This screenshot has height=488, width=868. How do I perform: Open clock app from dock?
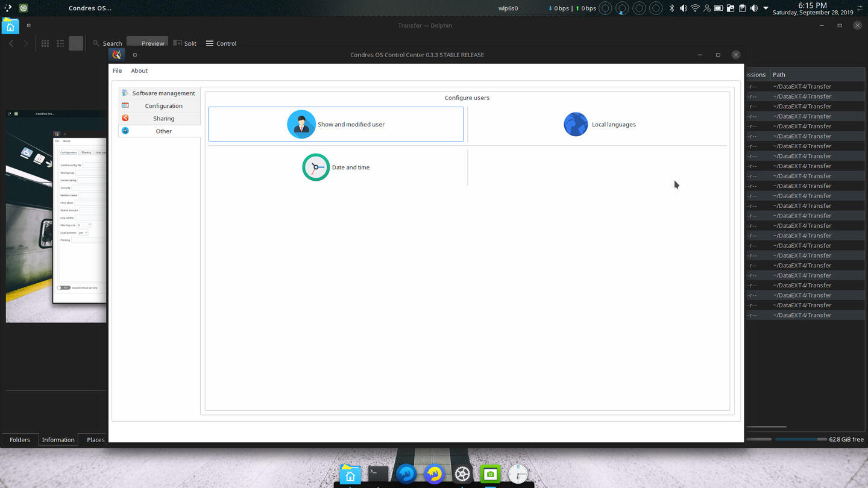518,474
